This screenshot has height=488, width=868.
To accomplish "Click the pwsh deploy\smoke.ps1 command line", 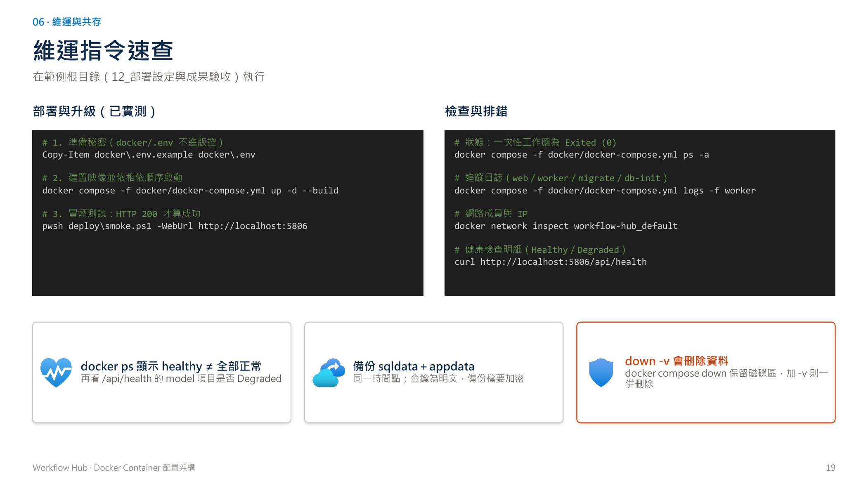I will point(175,226).
